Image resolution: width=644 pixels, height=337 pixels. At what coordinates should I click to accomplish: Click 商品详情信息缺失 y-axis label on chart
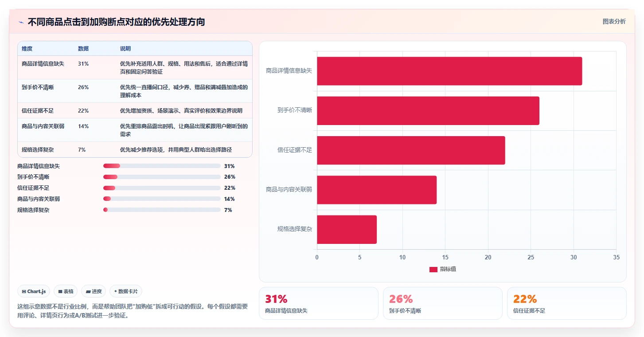[289, 71]
